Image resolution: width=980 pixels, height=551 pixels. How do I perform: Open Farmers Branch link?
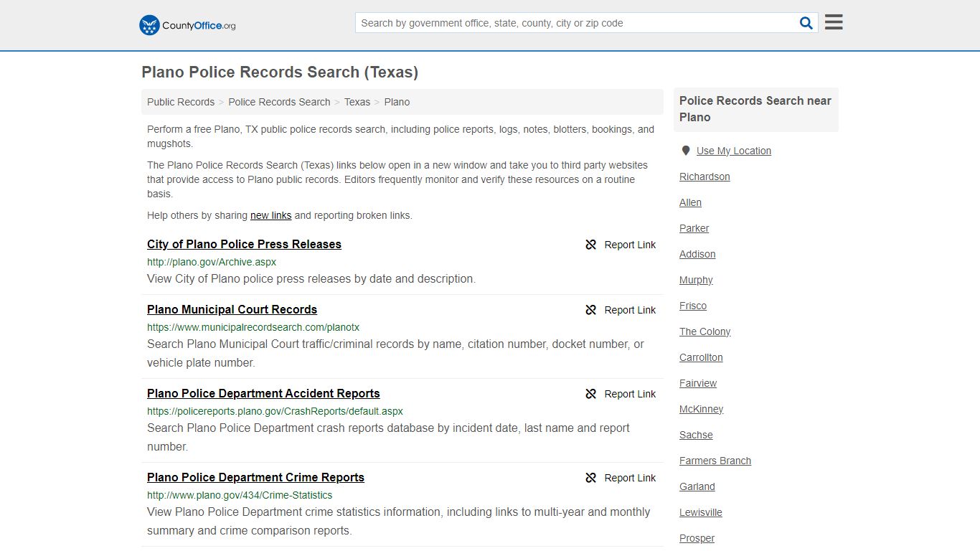(x=715, y=461)
